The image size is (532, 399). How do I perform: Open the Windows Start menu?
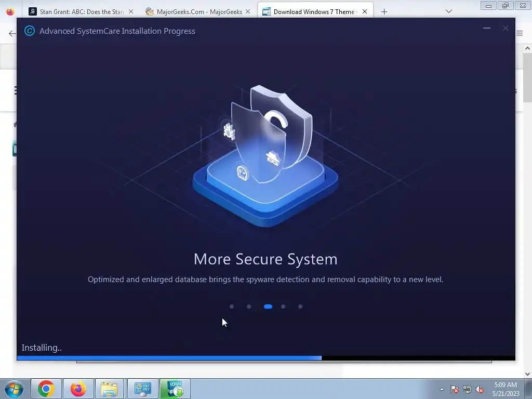coord(14,389)
